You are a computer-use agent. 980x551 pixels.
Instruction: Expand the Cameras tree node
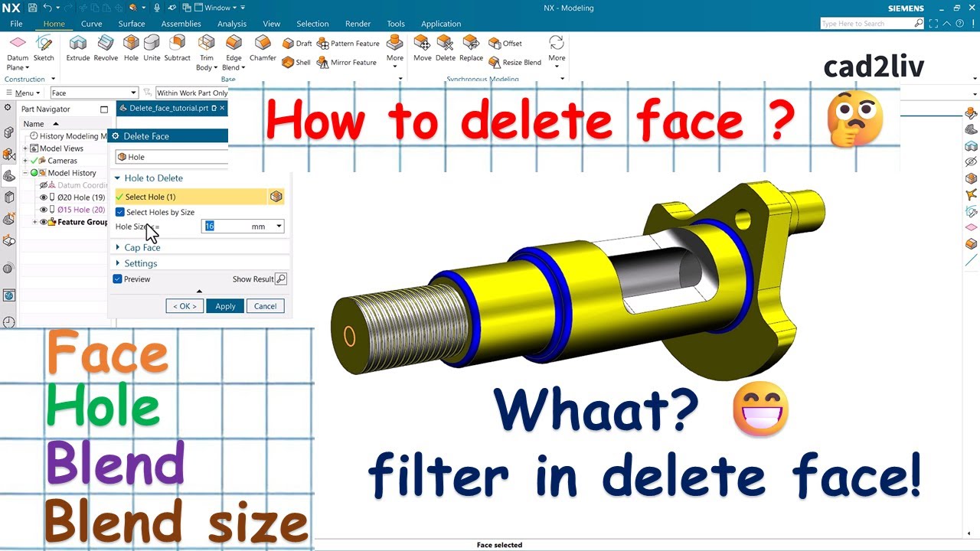[x=25, y=161]
